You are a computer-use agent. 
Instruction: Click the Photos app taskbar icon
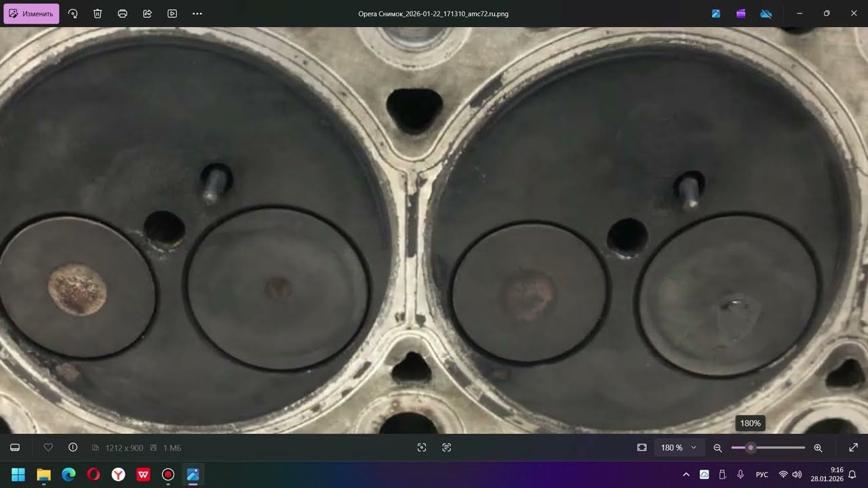[x=193, y=474]
